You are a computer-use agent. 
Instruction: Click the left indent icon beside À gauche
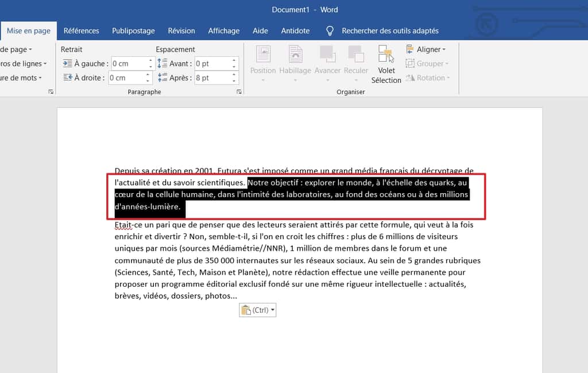[x=68, y=63]
